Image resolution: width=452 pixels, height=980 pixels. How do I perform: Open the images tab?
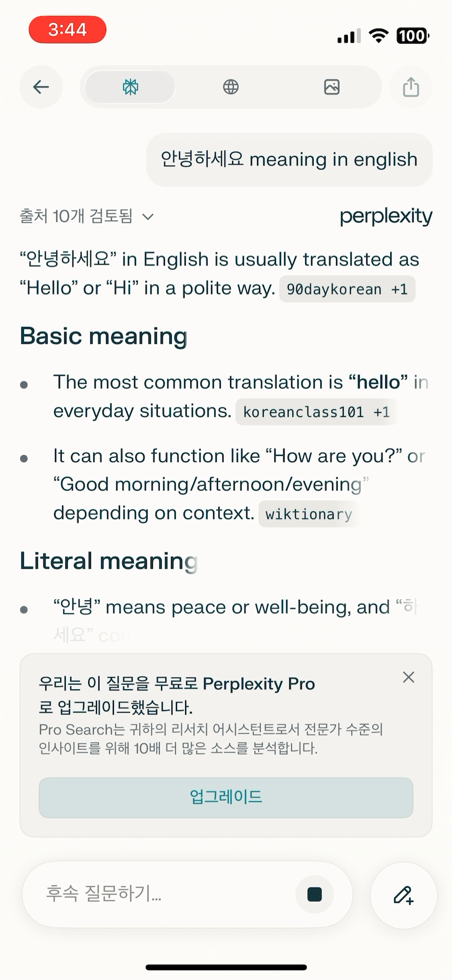332,87
